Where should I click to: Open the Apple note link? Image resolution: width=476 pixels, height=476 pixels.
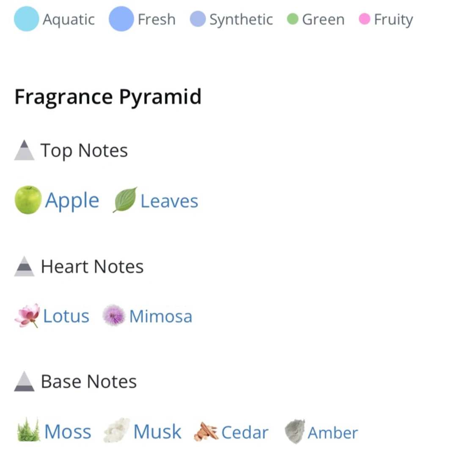point(72,201)
